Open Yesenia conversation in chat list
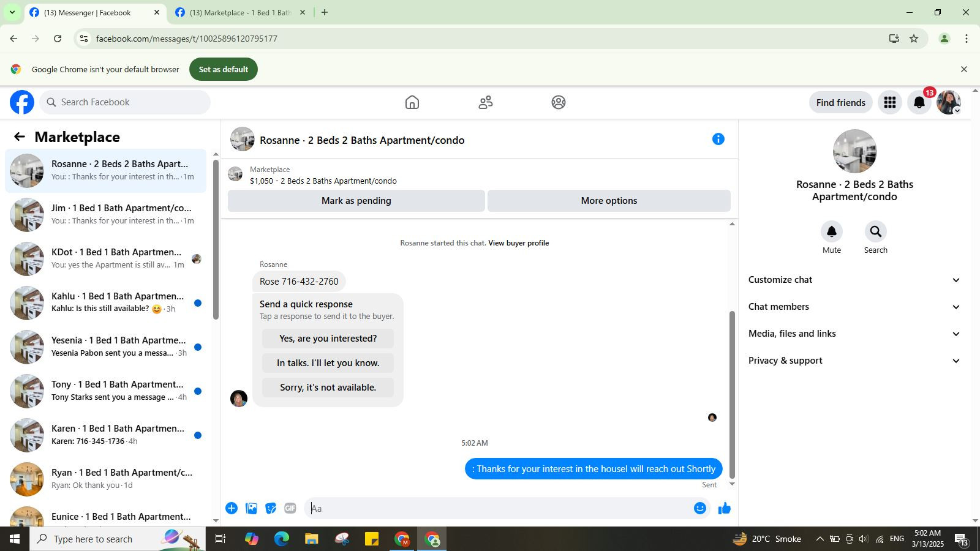980x551 pixels. coord(105,347)
